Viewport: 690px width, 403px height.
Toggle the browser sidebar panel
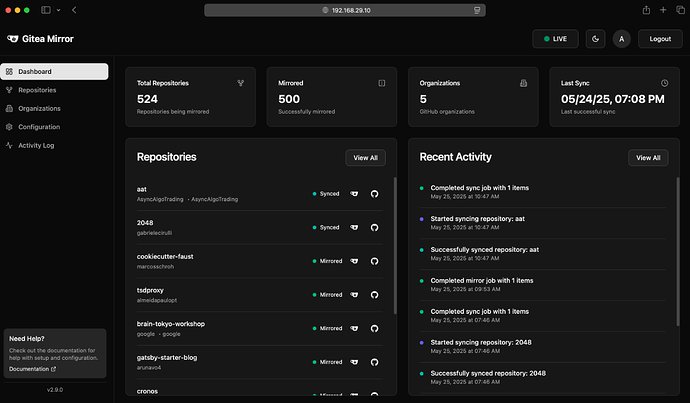45,10
